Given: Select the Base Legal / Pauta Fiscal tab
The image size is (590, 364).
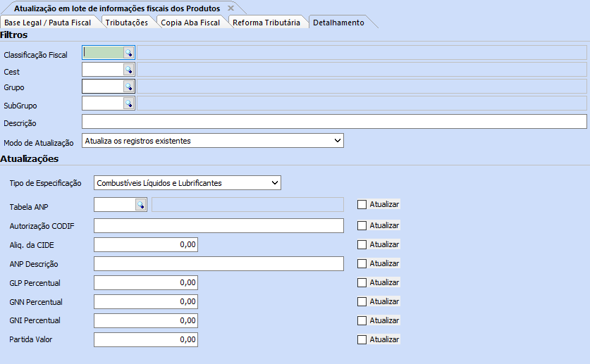Looking at the screenshot, I should coord(48,23).
